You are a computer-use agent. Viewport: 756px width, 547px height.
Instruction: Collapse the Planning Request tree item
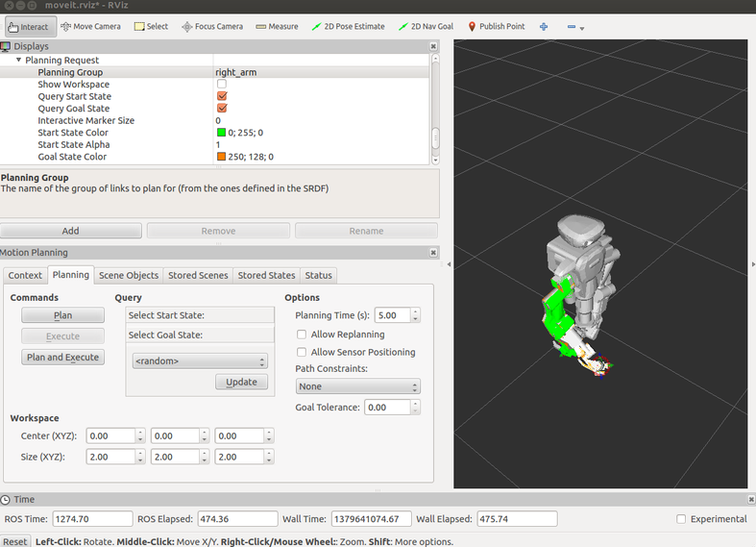18,61
